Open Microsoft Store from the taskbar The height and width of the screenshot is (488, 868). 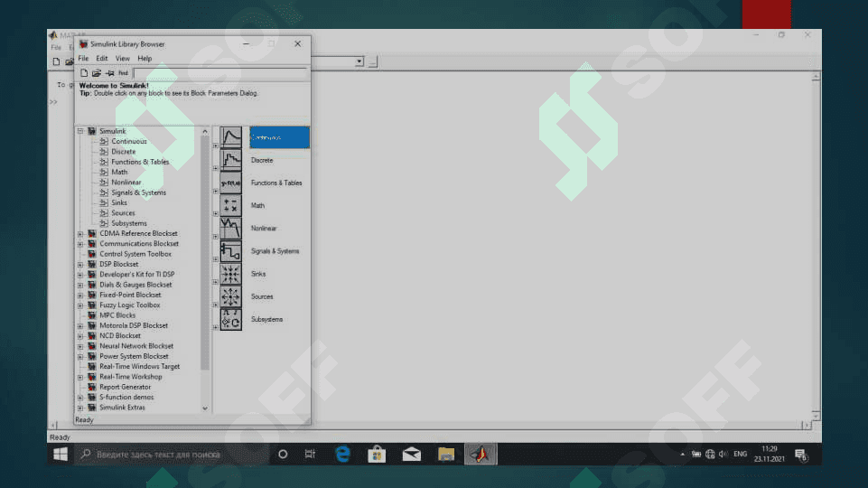pyautogui.click(x=377, y=455)
